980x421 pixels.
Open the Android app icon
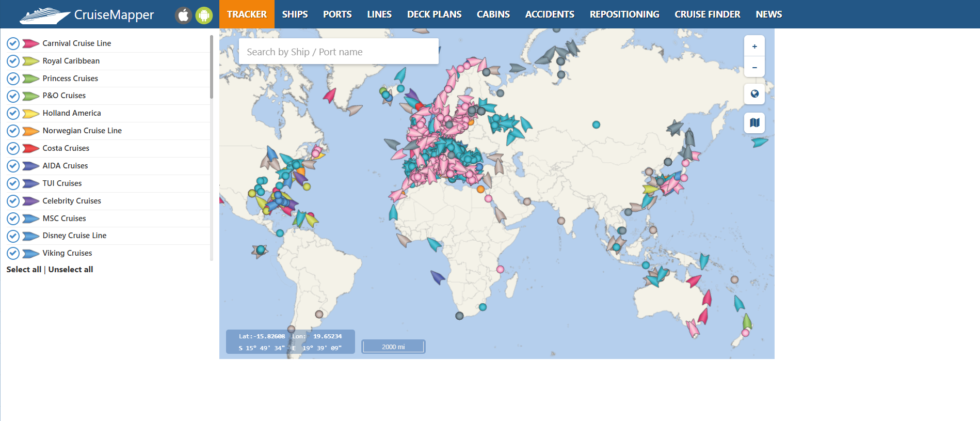coord(204,15)
